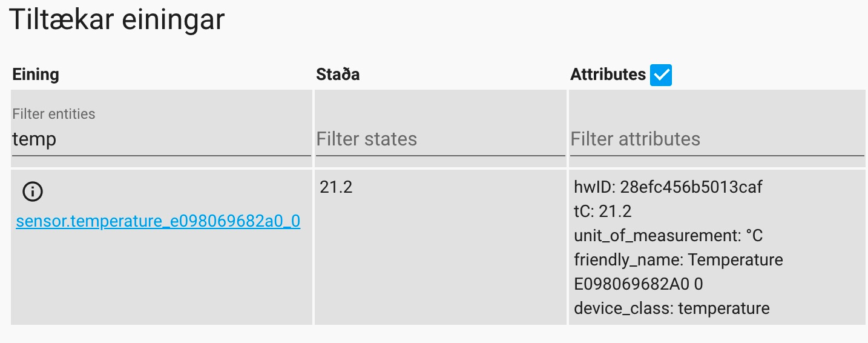This screenshot has width=868, height=343.
Task: Click the friendly_name: Temperature attribute line
Action: (x=678, y=260)
